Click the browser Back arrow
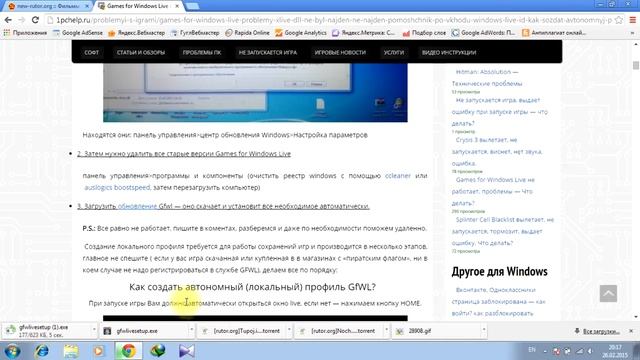Viewport: 640px width, 360px height. click(x=8, y=20)
